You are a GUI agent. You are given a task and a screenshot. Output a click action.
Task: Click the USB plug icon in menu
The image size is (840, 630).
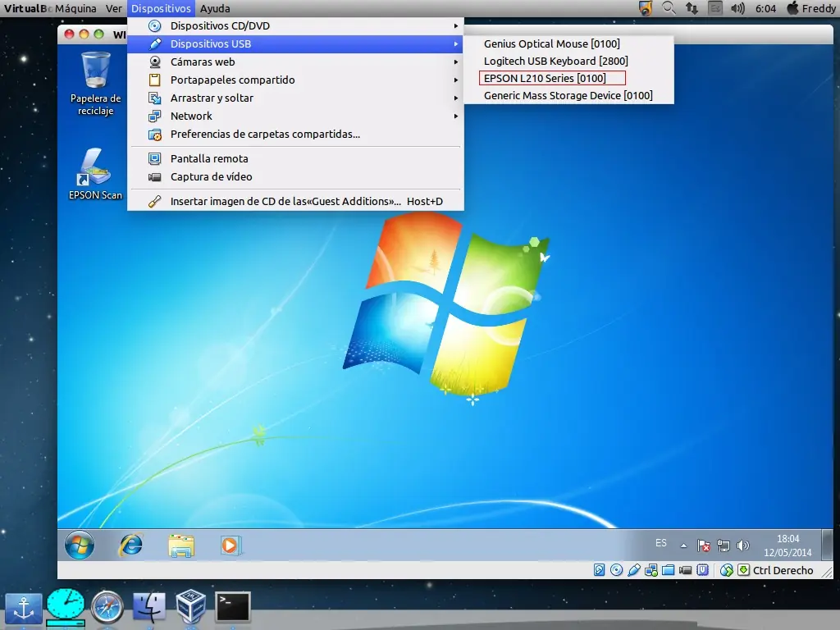tap(155, 44)
